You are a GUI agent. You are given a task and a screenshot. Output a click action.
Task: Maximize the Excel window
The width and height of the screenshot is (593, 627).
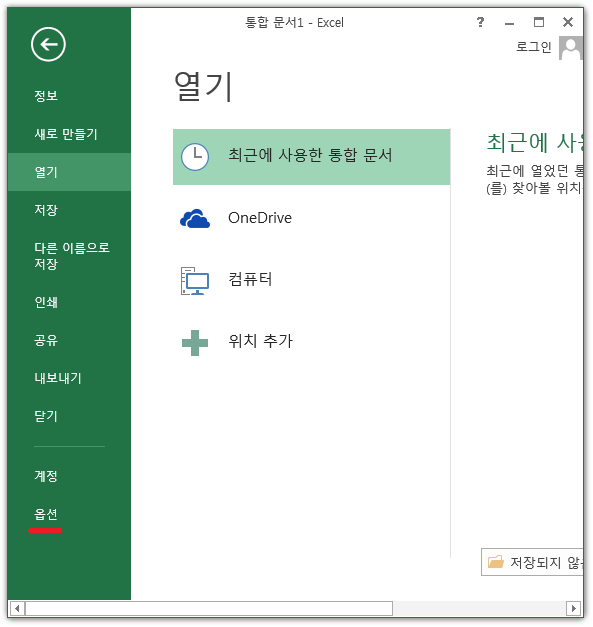(x=539, y=22)
